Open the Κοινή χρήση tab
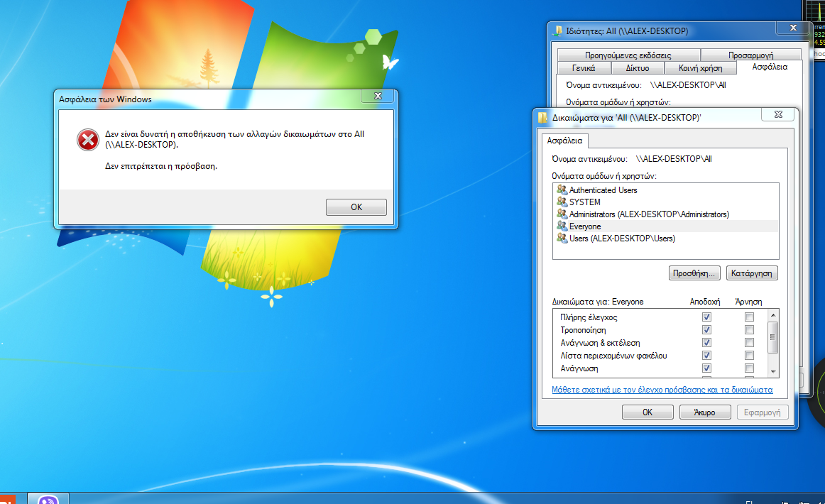This screenshot has height=504, width=825. click(x=700, y=68)
